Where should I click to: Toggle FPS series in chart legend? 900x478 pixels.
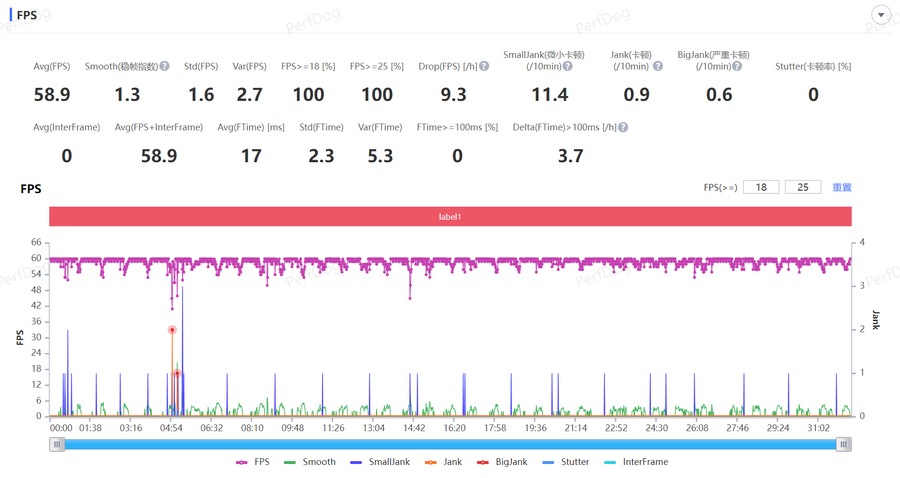(x=252, y=462)
